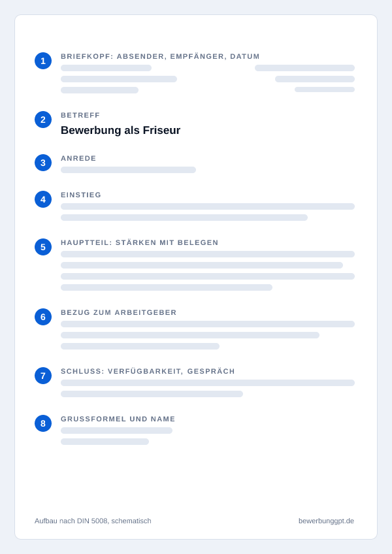Click the Einstieg section label
Screen dimensions: 392x554
[x=81, y=195]
